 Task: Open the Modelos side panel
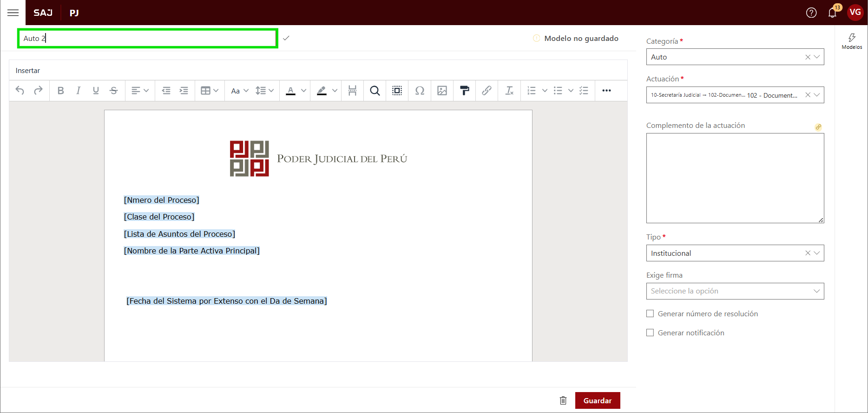(852, 41)
